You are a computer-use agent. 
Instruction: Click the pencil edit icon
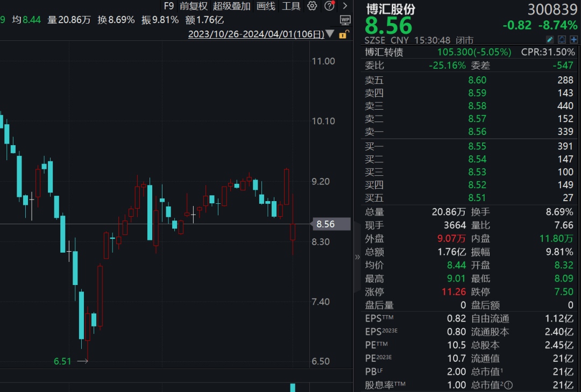(551, 39)
